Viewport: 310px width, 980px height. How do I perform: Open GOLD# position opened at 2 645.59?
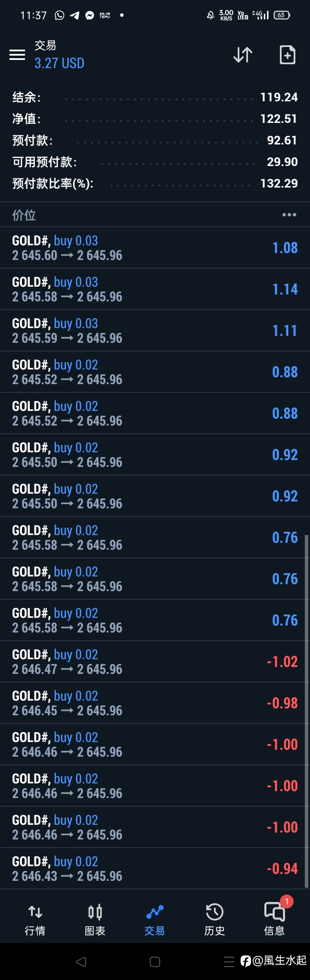click(x=155, y=331)
